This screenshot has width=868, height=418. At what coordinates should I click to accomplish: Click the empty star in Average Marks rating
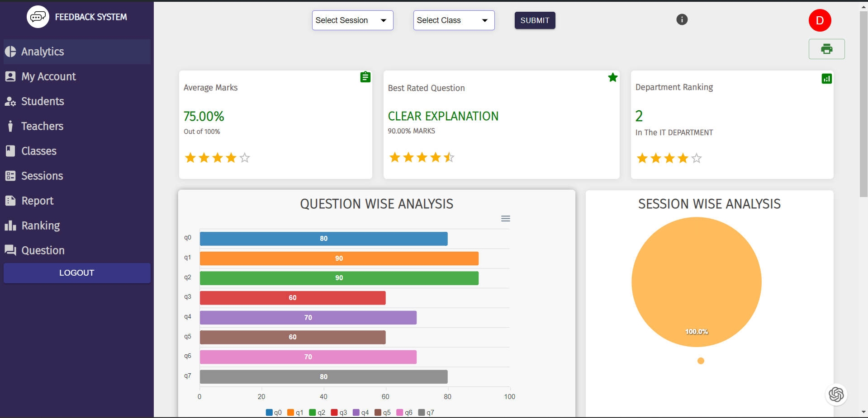(x=245, y=158)
